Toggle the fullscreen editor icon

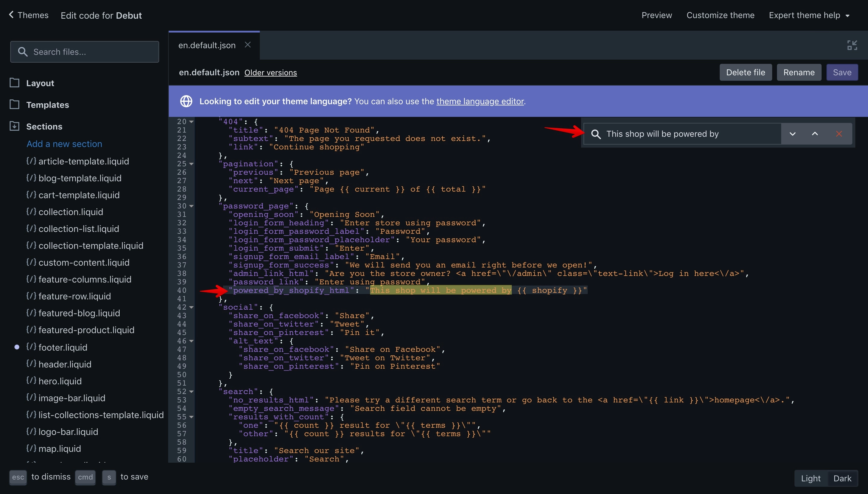(x=852, y=45)
